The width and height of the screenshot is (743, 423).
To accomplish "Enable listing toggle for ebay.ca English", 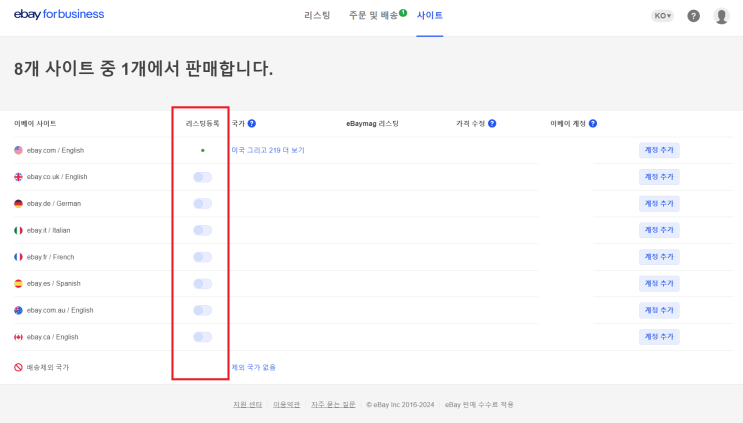I will 202,337.
